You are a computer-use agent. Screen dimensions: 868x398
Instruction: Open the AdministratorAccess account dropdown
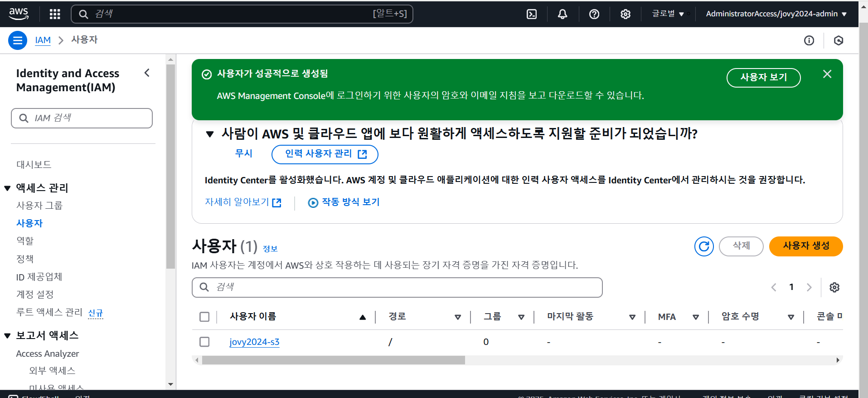point(776,14)
